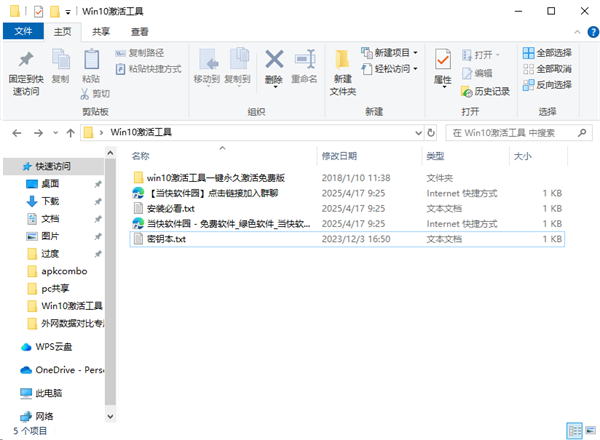Switch to the Home (主页) tab
The width and height of the screenshot is (600, 440).
click(x=62, y=32)
